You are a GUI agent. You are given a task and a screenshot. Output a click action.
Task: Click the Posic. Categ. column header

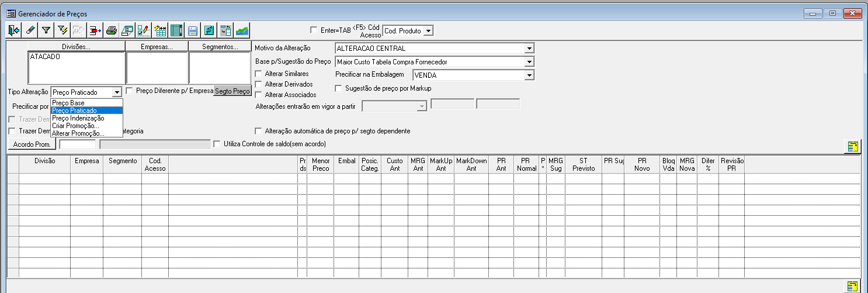370,164
